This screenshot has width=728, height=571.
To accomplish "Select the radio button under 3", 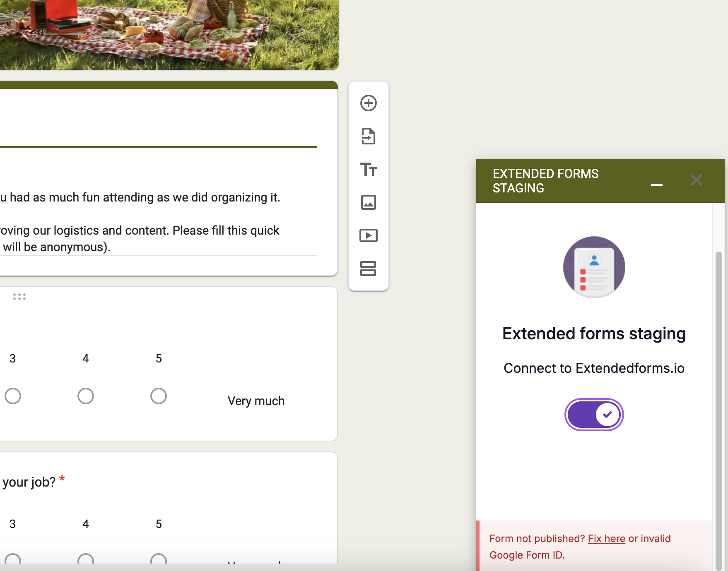I will (x=13, y=396).
